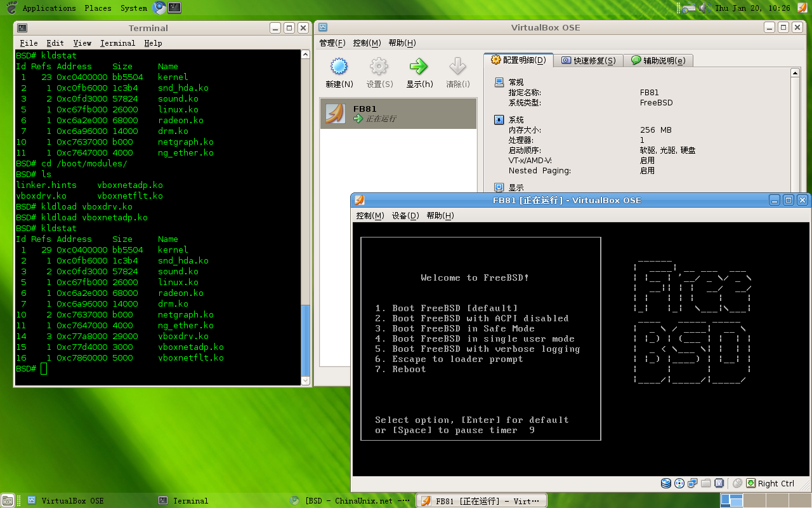Image resolution: width=812 pixels, height=508 pixels.
Task: Click the details pane scrollbar up arrow
Action: click(796, 73)
